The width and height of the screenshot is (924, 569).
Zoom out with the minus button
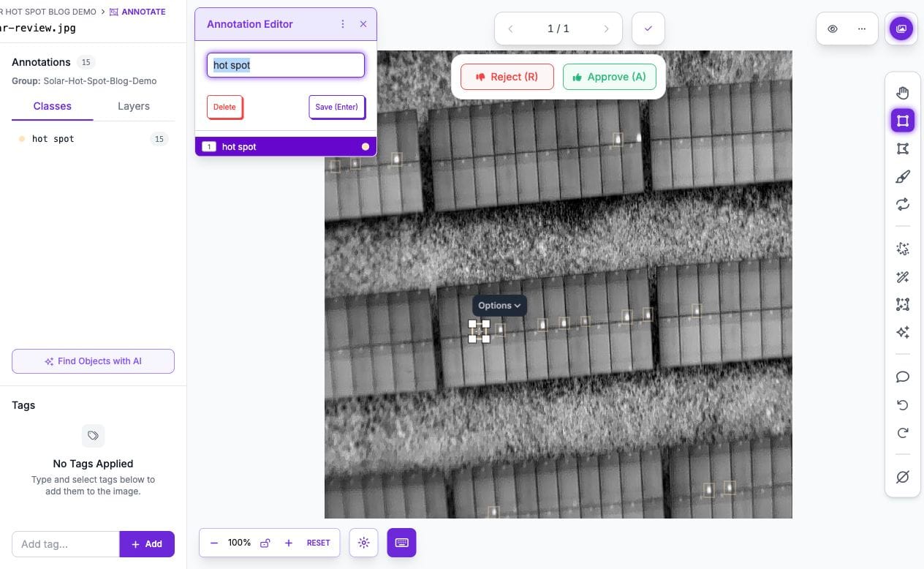214,543
